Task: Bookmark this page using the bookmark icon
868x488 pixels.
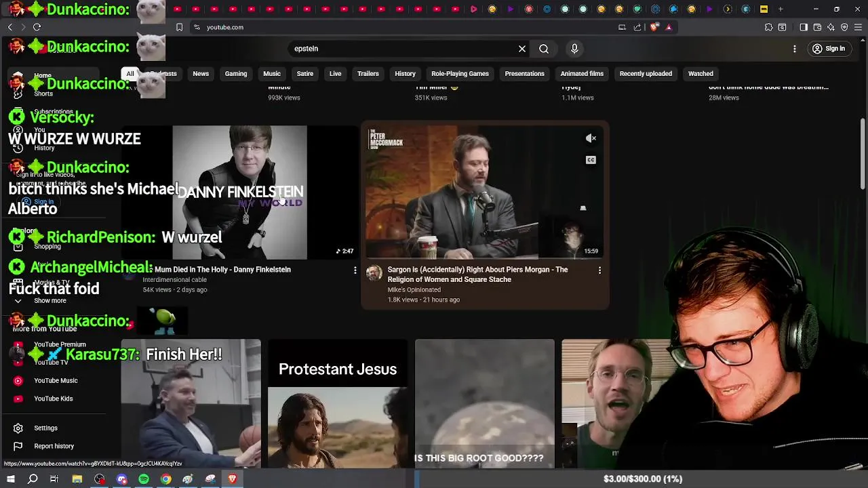Action: pyautogui.click(x=179, y=27)
